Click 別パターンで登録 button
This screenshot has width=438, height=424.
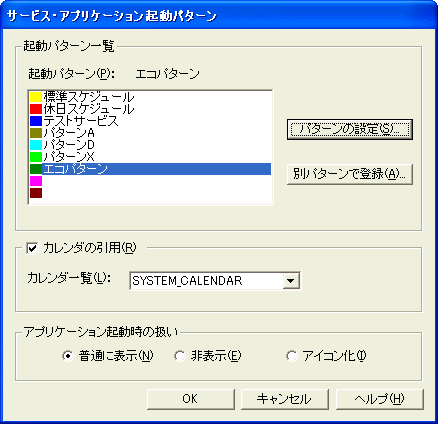click(350, 174)
